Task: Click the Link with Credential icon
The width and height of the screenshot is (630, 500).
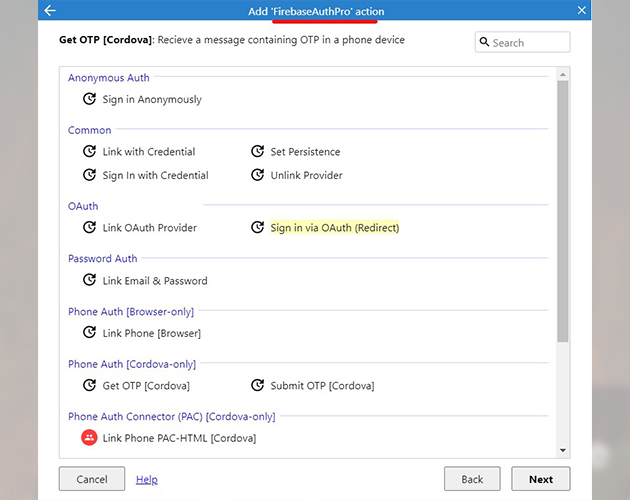Action: coord(90,152)
